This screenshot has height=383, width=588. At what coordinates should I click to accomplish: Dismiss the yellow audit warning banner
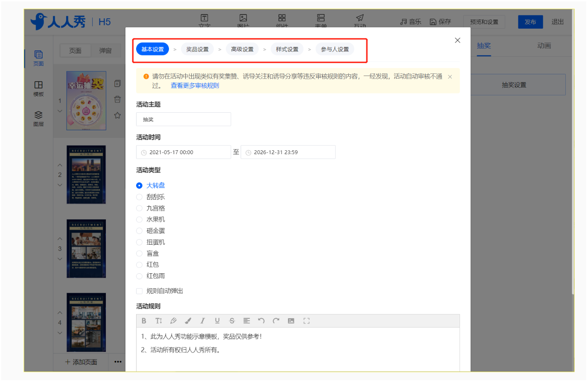pos(450,77)
